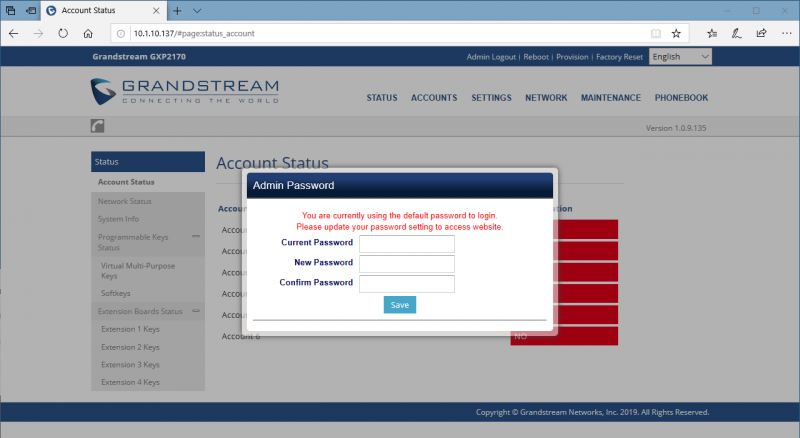The width and height of the screenshot is (800, 438).
Task: Save the new admin password
Action: (399, 305)
